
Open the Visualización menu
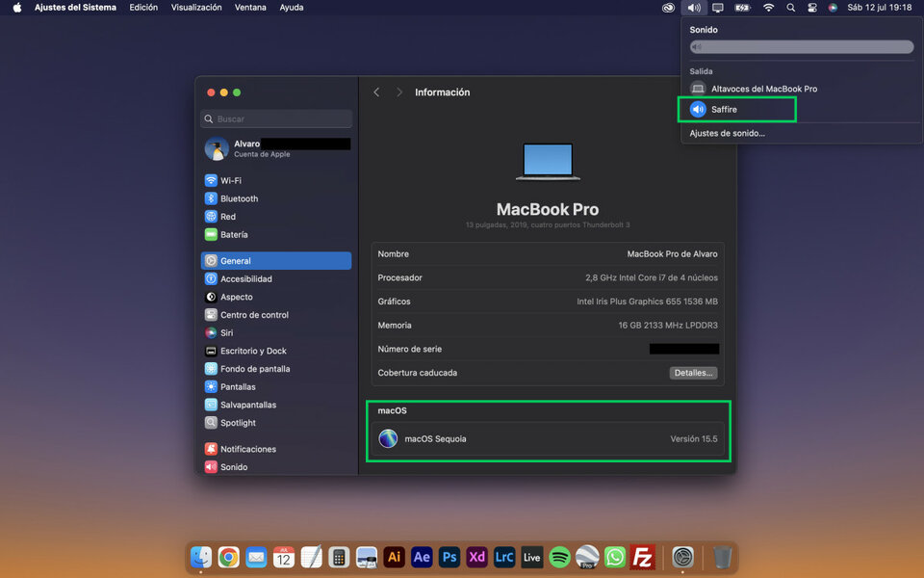(196, 8)
